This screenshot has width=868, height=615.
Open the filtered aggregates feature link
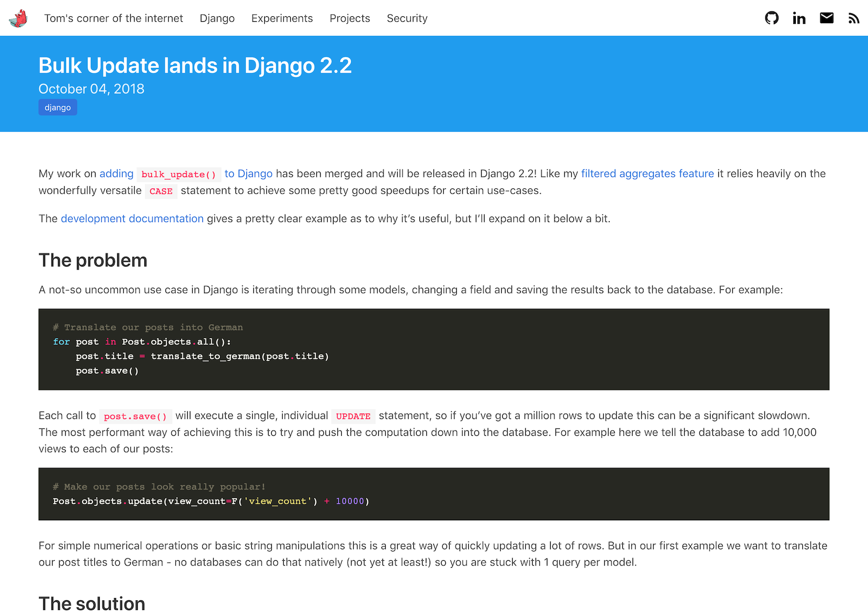(647, 174)
